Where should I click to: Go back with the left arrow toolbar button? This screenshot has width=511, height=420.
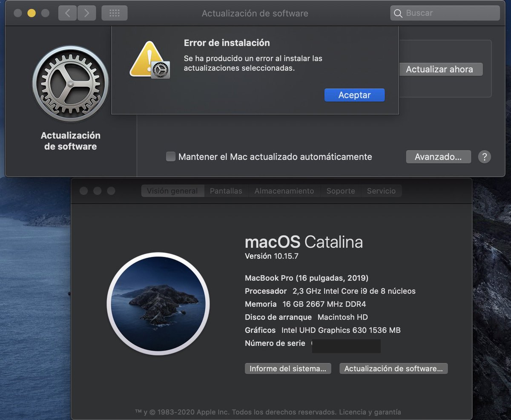point(67,13)
